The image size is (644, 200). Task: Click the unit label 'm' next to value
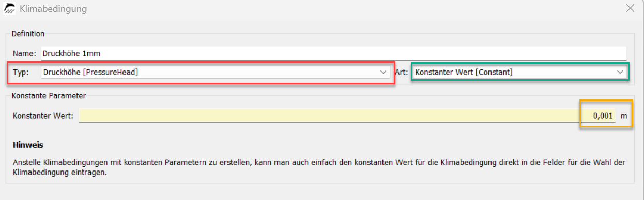pos(624,116)
